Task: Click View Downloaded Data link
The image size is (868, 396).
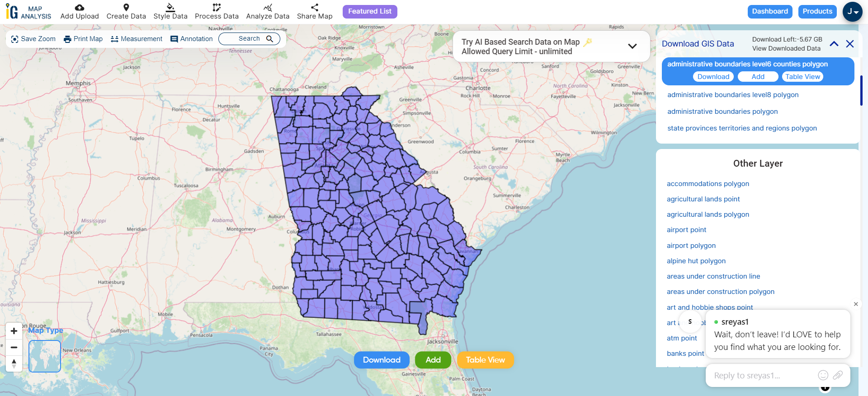Action: pyautogui.click(x=786, y=48)
